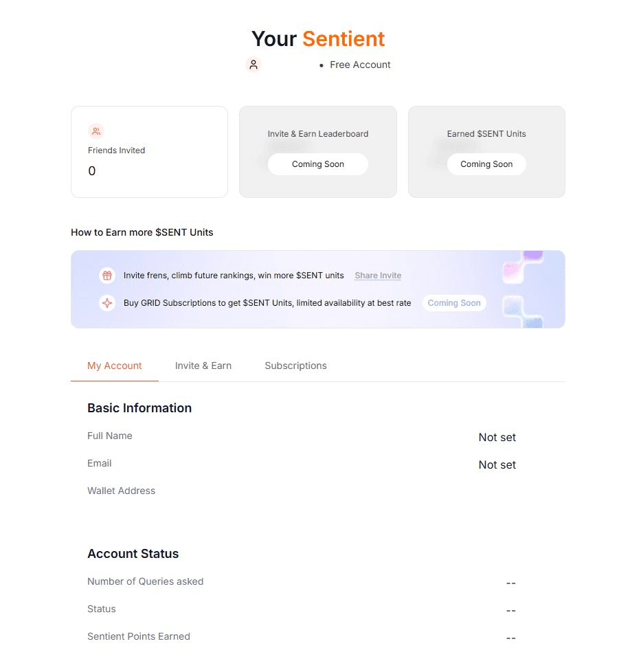The width and height of the screenshot is (630, 672).
Task: Click the user profile icon near Free Account
Action: click(x=254, y=65)
